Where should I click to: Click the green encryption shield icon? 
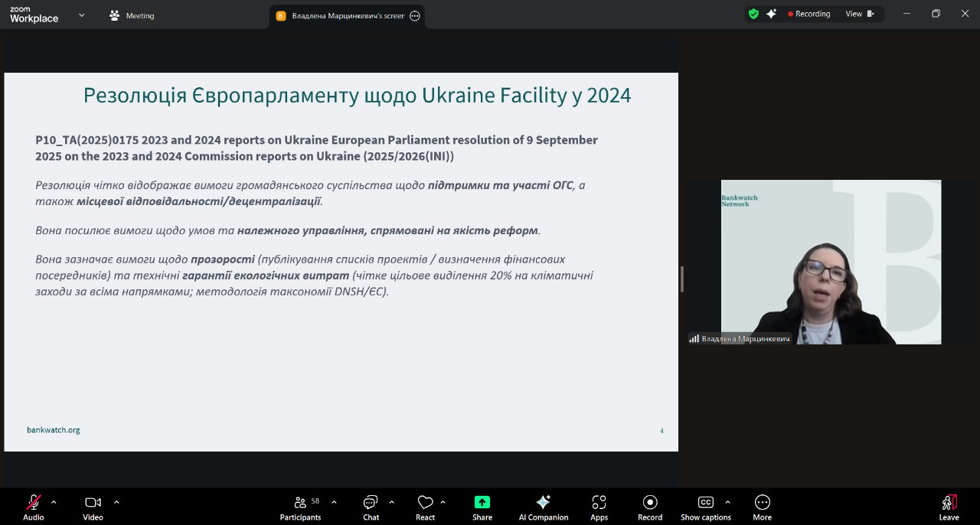(753, 14)
